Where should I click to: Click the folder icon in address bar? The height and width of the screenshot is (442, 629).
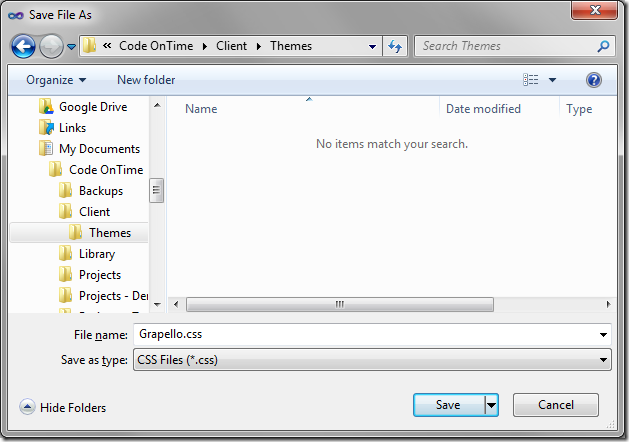point(89,46)
